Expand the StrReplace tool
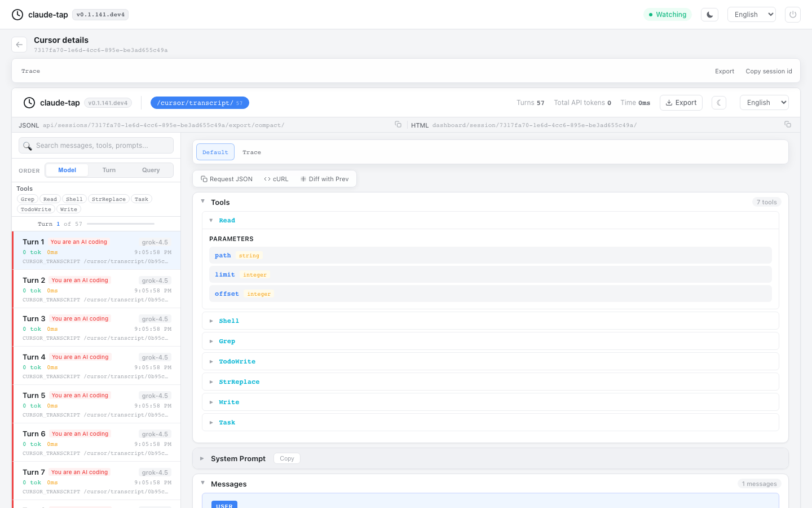This screenshot has width=812, height=508. (x=491, y=382)
